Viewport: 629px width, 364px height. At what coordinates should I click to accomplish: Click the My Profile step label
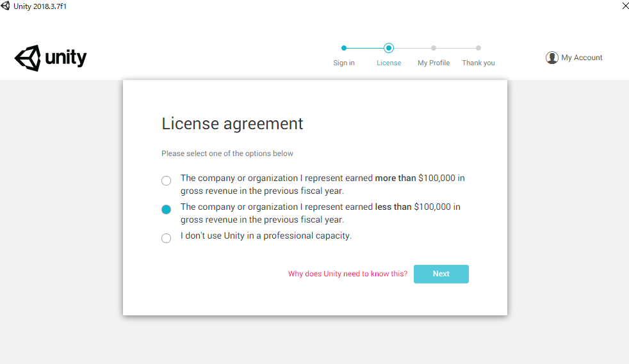pos(434,63)
